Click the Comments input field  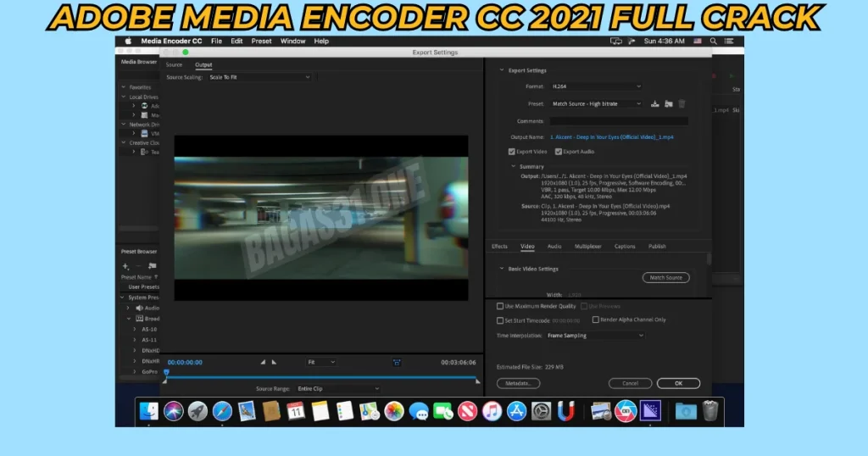pos(619,121)
